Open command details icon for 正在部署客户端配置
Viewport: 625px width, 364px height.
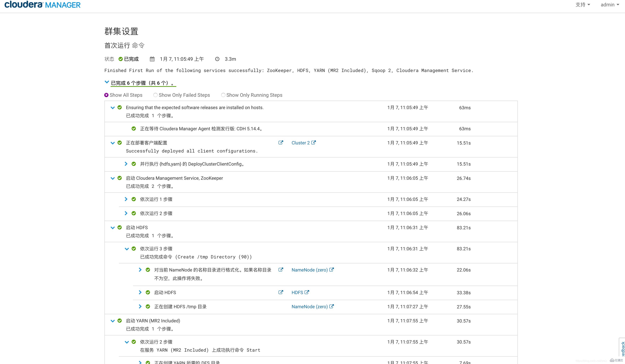point(281,142)
